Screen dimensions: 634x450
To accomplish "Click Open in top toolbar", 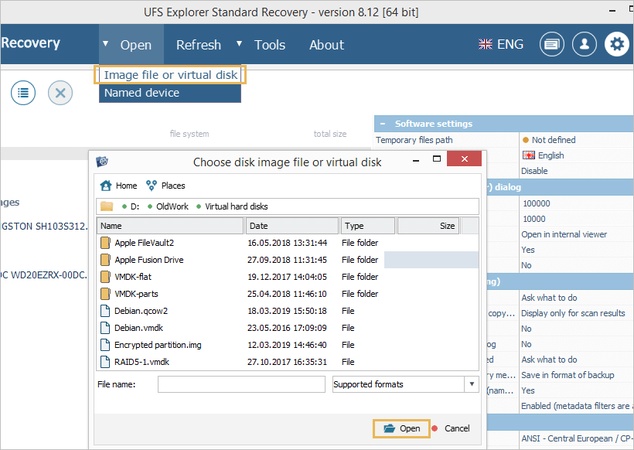I will 136,45.
